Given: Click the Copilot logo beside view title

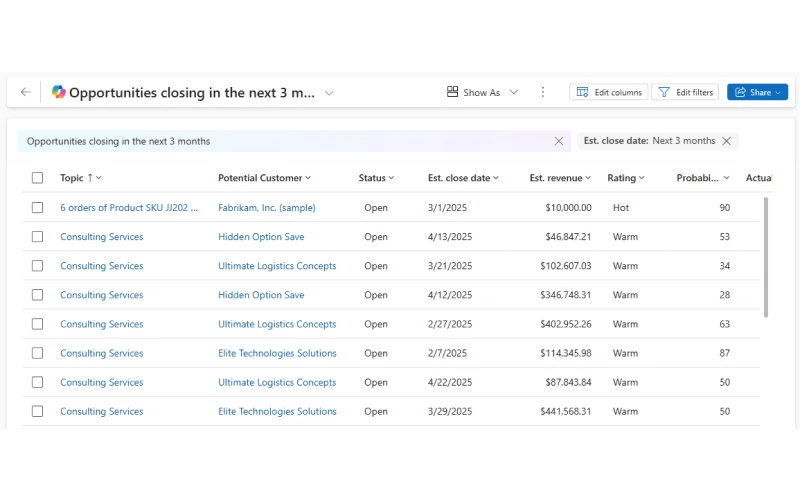Looking at the screenshot, I should (58, 92).
